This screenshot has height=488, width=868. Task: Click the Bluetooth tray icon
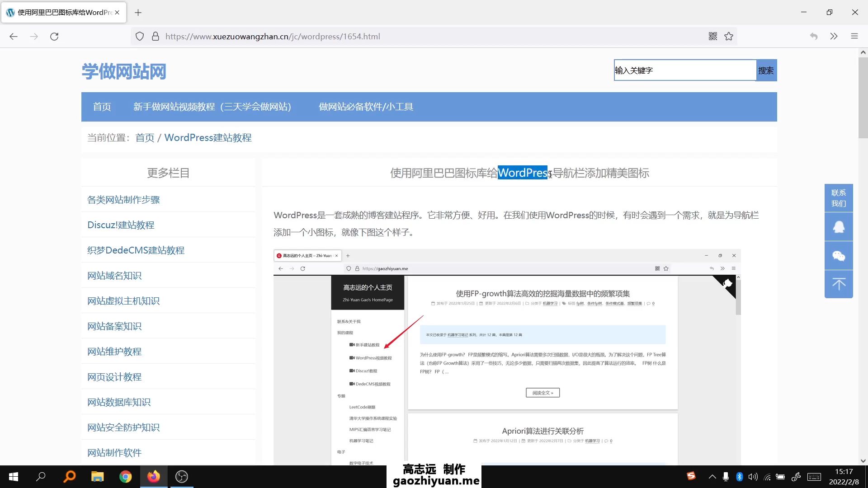pyautogui.click(x=740, y=477)
